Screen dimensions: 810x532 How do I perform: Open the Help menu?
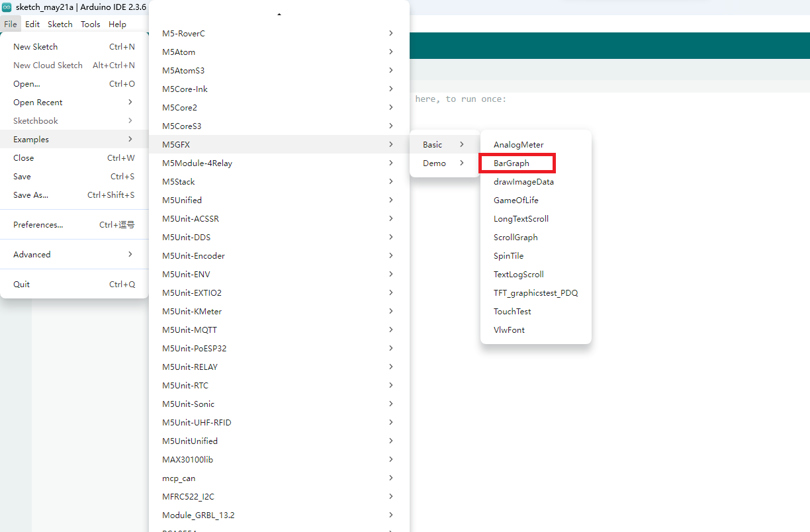coord(117,24)
